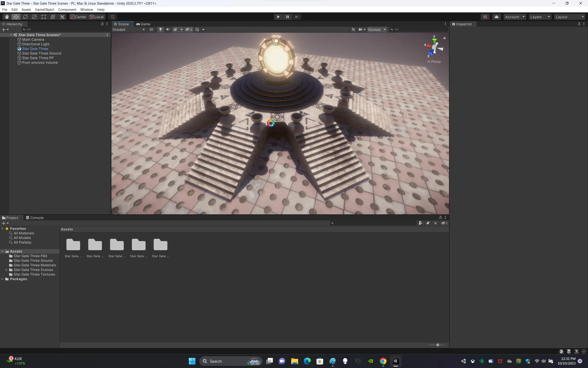
Task: Select the Hand tool
Action: [x=7, y=17]
